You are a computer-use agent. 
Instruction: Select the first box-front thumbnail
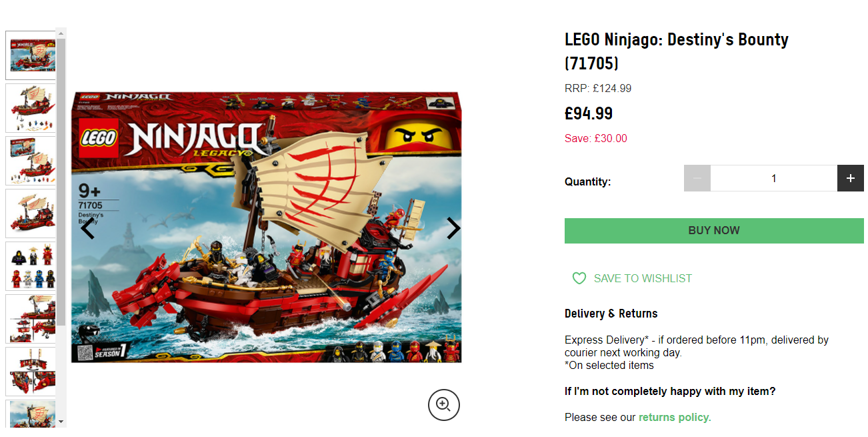click(31, 55)
